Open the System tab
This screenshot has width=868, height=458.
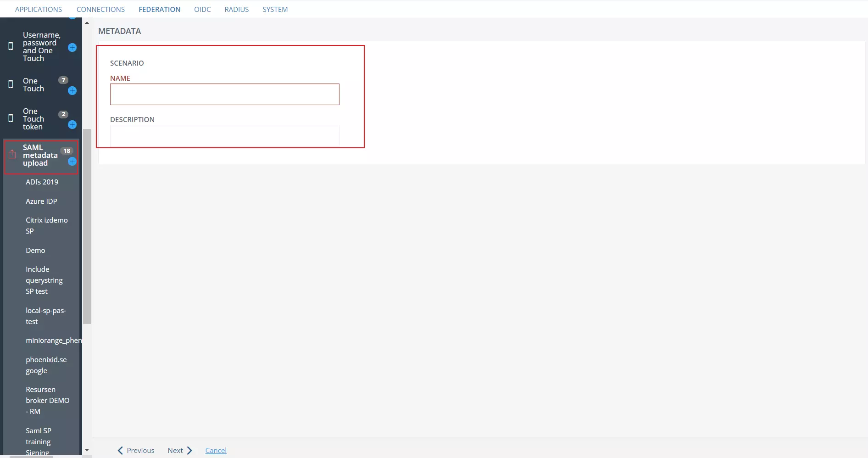275,9
